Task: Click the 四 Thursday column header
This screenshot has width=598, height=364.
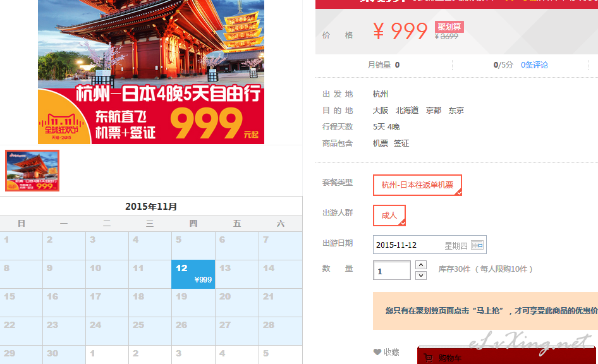Action: [x=193, y=224]
